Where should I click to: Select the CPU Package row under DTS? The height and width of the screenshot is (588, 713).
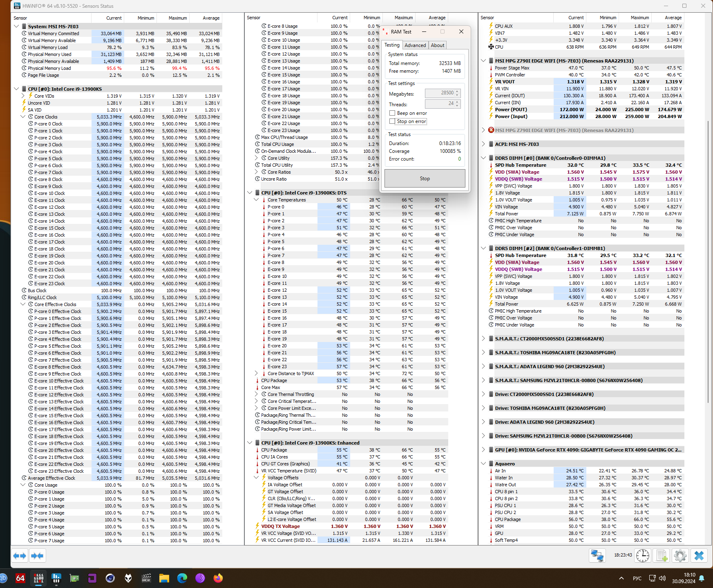click(351, 380)
